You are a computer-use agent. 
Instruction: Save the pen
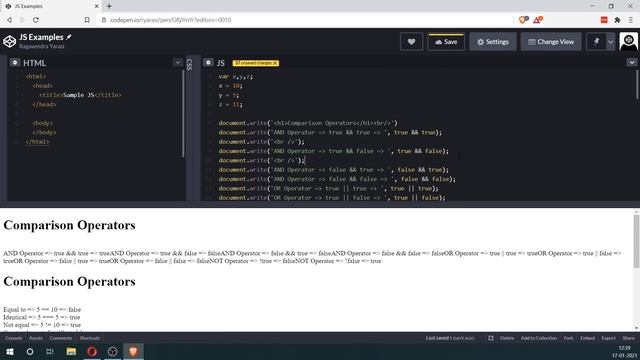point(446,42)
